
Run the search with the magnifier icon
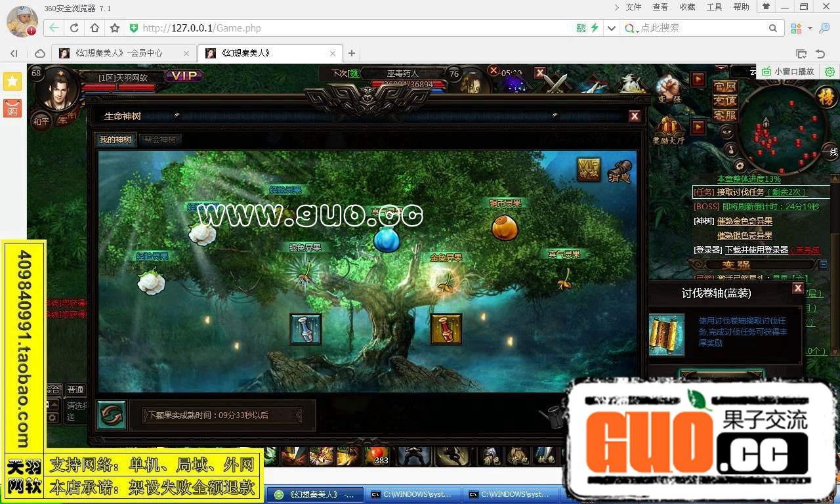coord(773,28)
